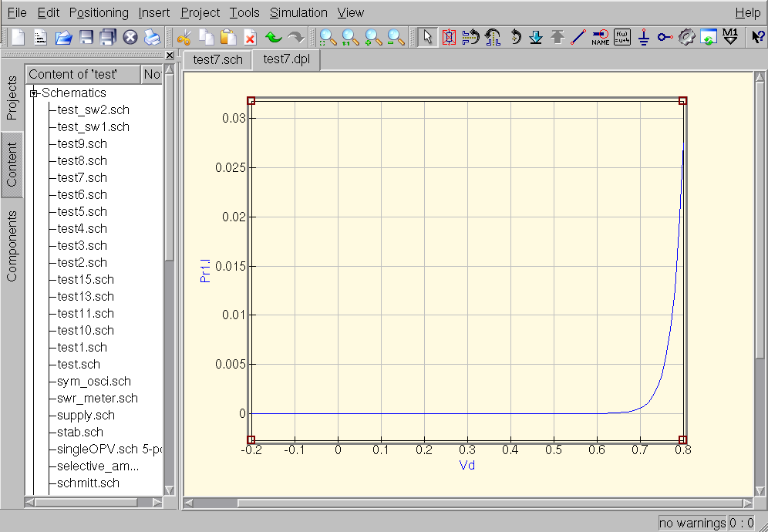
Task: Select the Wire drawing tool
Action: coord(578,37)
